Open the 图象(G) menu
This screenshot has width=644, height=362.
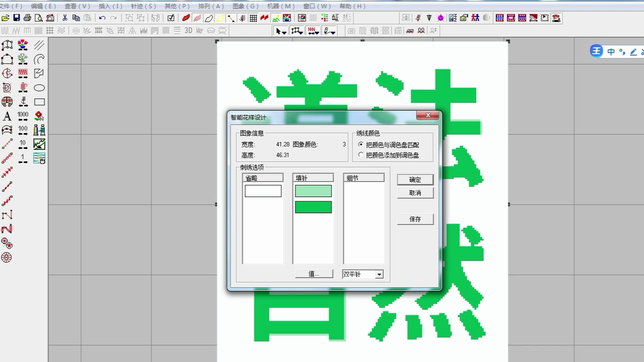click(x=246, y=6)
